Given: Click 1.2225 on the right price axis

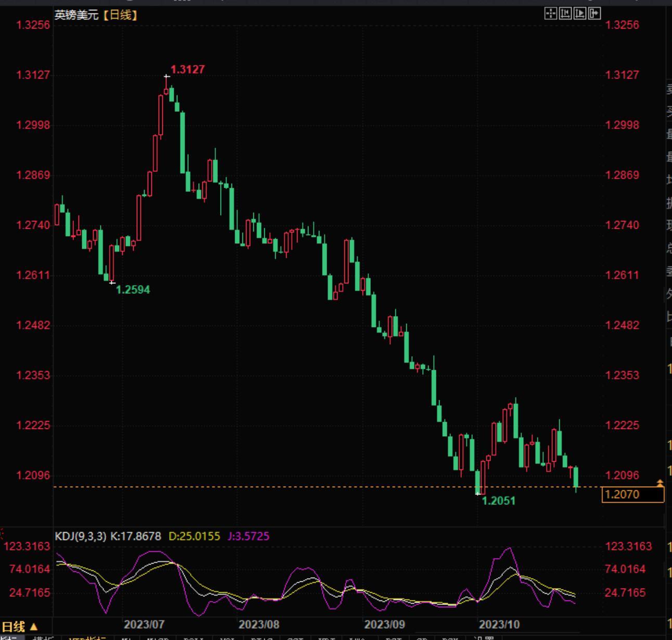Looking at the screenshot, I should [622, 425].
